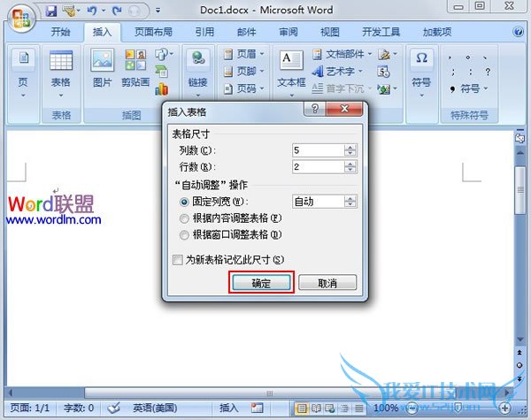Check remember dimensions for new tables (为新表格记忆此尺寸)
The width and height of the screenshot is (531, 420).
point(178,260)
